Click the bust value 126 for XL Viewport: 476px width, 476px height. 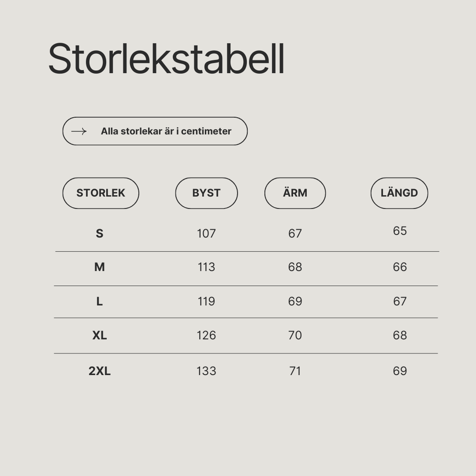206,335
